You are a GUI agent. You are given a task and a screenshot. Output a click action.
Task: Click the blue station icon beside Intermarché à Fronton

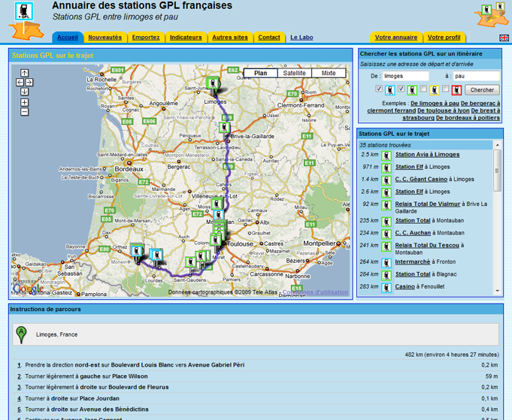[386, 263]
